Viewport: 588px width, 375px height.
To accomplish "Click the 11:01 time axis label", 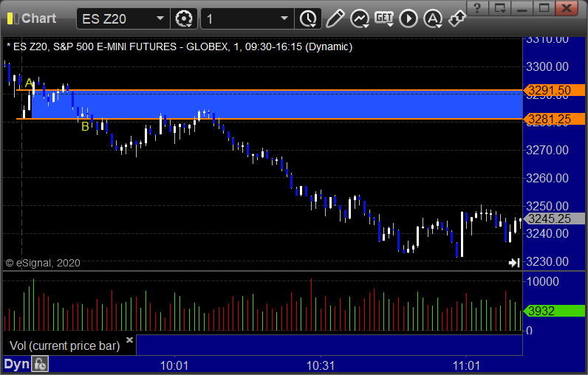I will tap(467, 365).
